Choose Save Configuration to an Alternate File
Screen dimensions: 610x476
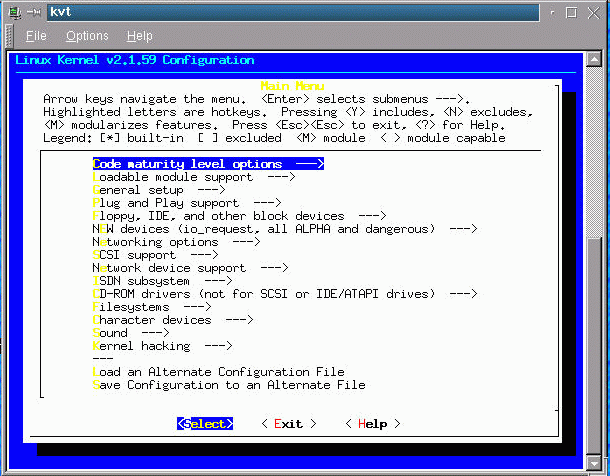pos(229,385)
